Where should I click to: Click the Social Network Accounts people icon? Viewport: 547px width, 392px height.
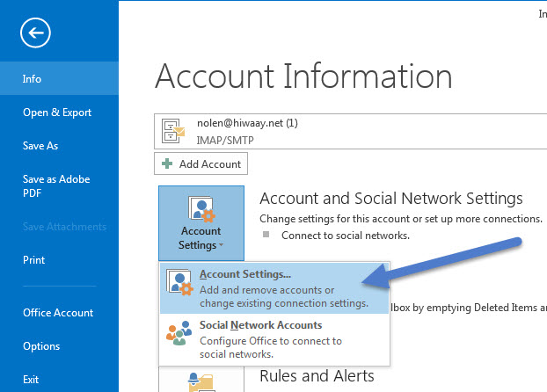(x=179, y=333)
